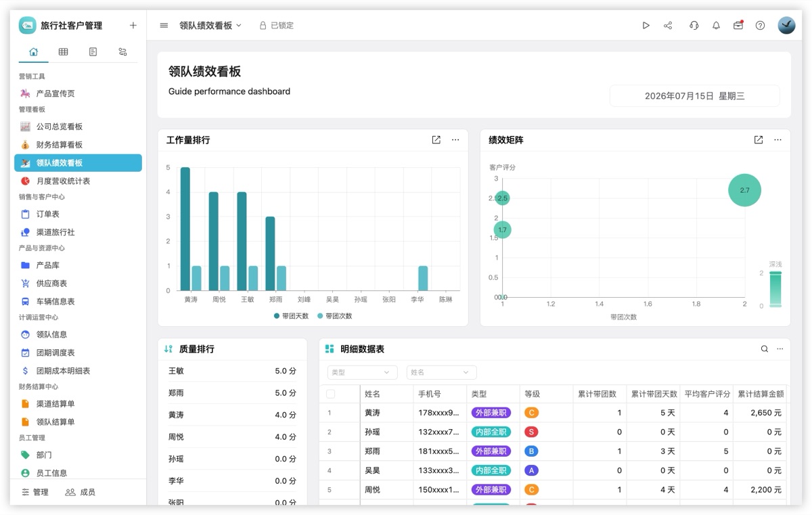Open the notifications bell icon
This screenshot has height=515, width=812.
point(716,25)
